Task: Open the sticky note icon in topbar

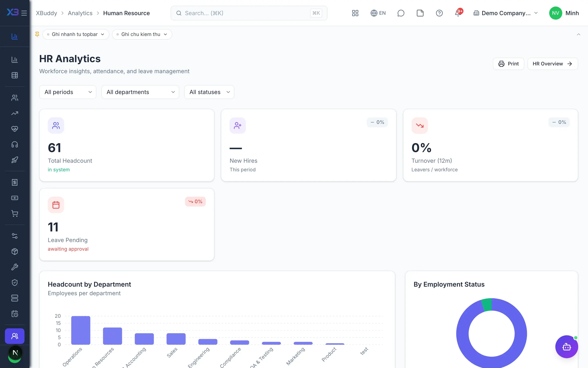Action: [420, 13]
